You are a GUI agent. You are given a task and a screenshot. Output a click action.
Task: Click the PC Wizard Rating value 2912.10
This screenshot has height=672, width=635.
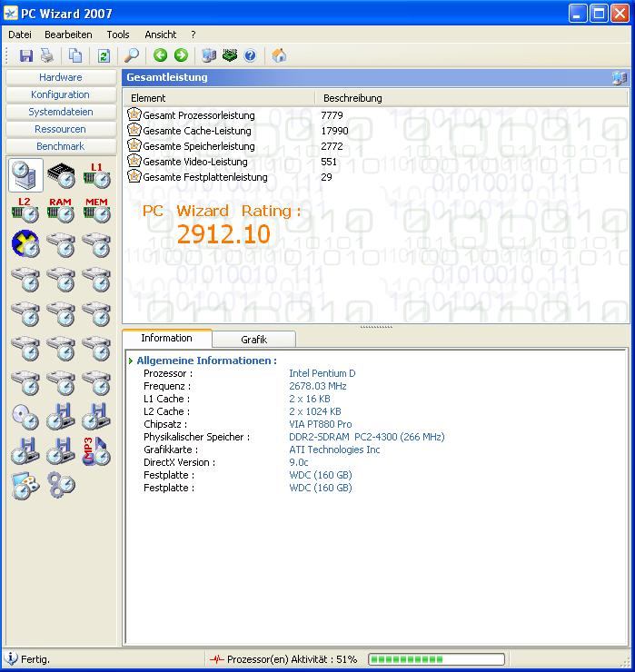pos(223,234)
